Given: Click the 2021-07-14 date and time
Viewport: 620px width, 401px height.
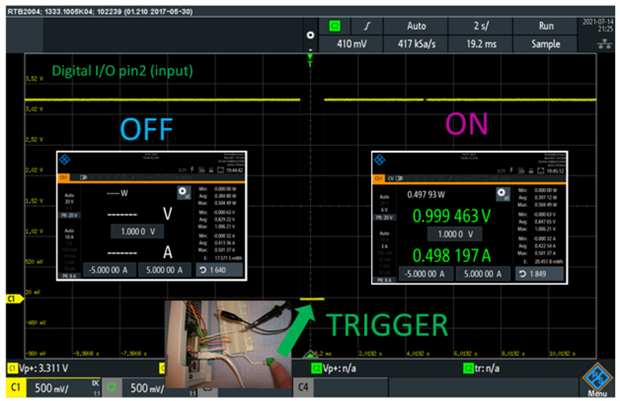Looking at the screenshot, I should pos(597,25).
